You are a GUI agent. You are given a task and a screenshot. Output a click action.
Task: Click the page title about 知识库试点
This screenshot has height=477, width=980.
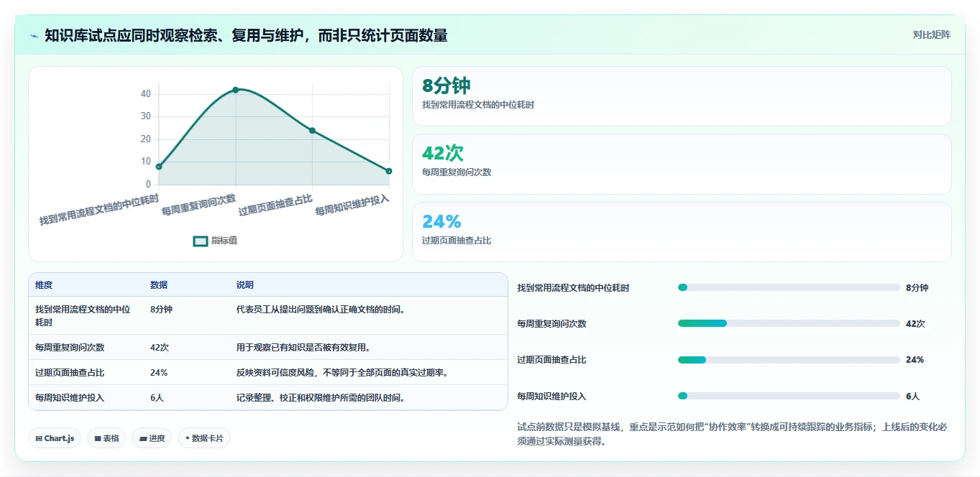246,35
